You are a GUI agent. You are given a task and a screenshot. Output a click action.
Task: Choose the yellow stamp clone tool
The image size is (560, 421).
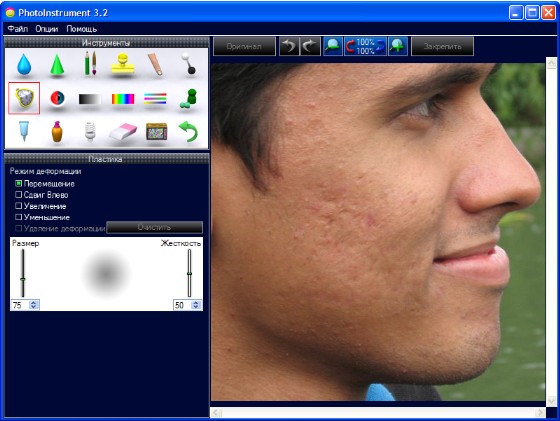click(x=123, y=64)
